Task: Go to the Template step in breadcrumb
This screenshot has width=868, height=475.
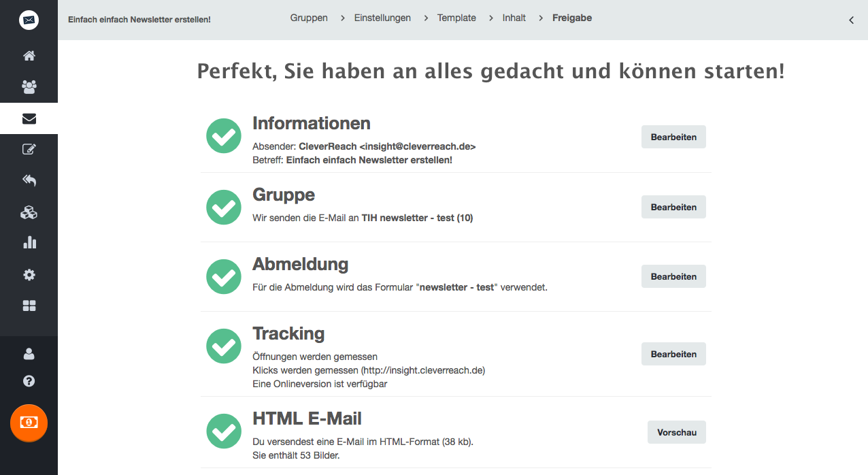Action: pyautogui.click(x=456, y=18)
